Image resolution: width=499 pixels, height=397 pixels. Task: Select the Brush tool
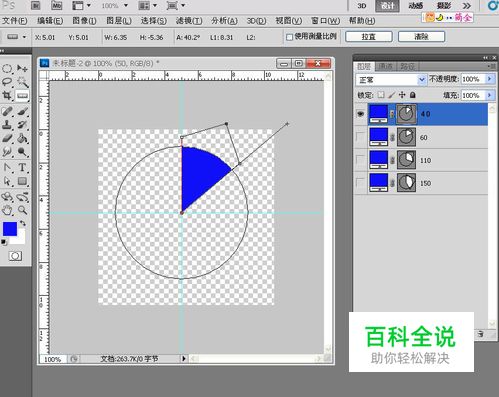tap(22, 111)
